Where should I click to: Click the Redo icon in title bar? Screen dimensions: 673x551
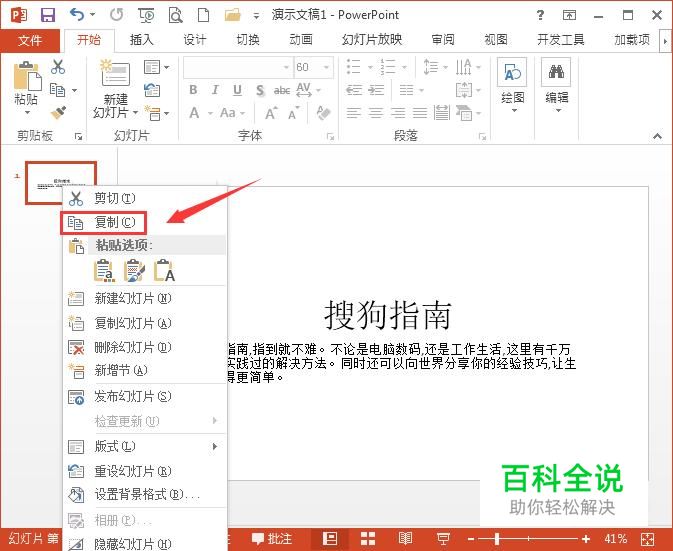[116, 15]
